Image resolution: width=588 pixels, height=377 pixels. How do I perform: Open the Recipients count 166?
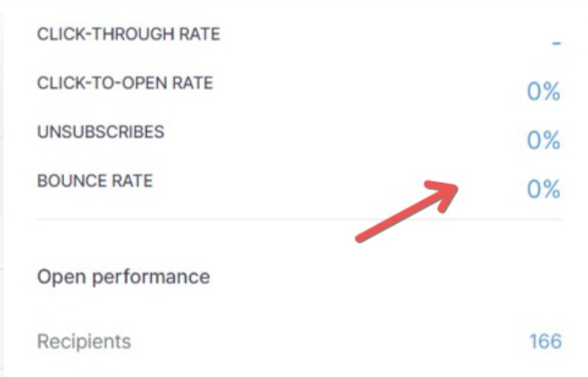tap(545, 340)
